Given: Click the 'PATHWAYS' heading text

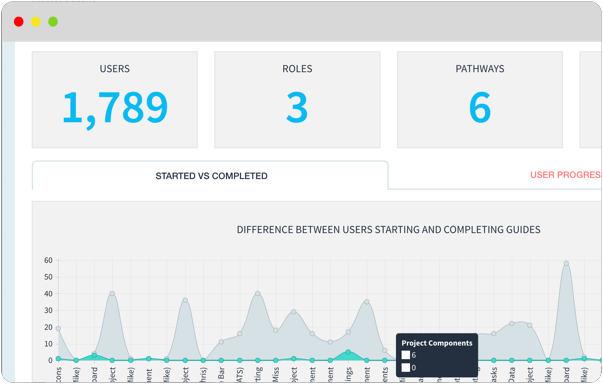Looking at the screenshot, I should 480,69.
